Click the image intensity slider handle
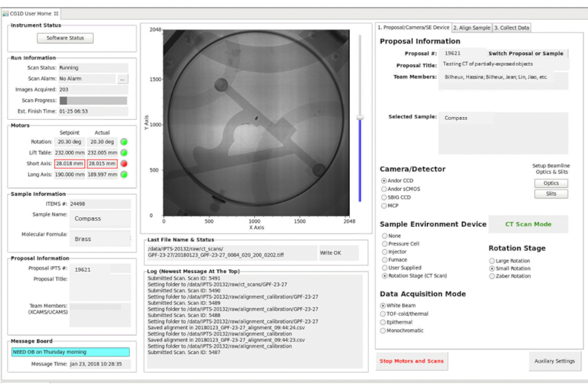This screenshot has height=390, width=588. (x=360, y=118)
